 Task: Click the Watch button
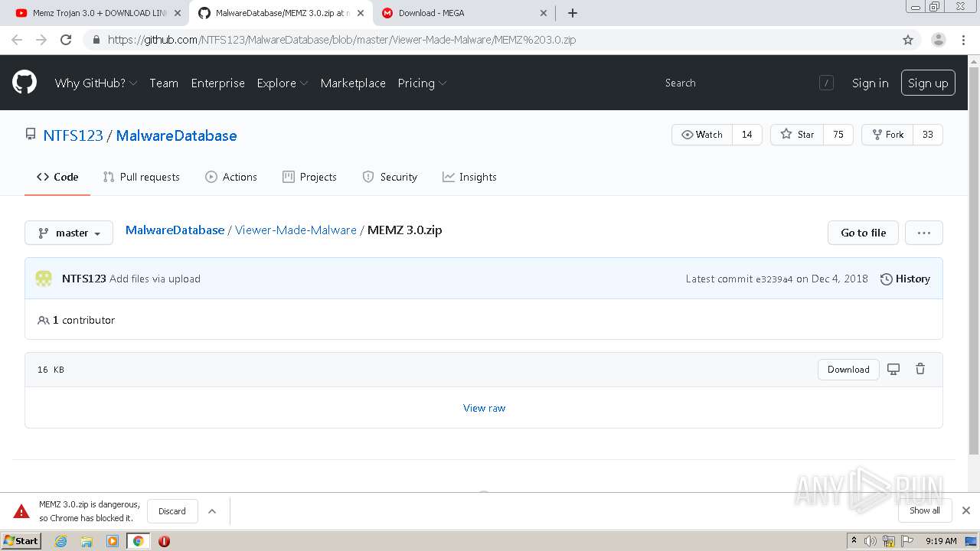point(702,135)
